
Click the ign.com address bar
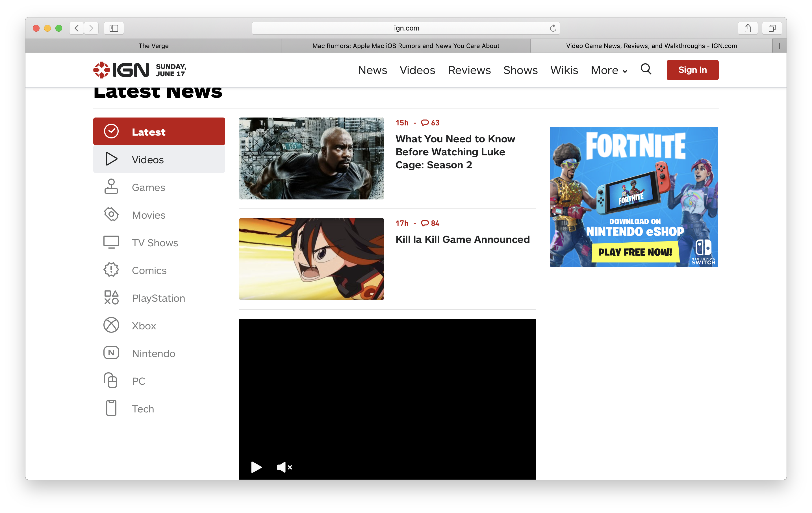click(x=406, y=28)
